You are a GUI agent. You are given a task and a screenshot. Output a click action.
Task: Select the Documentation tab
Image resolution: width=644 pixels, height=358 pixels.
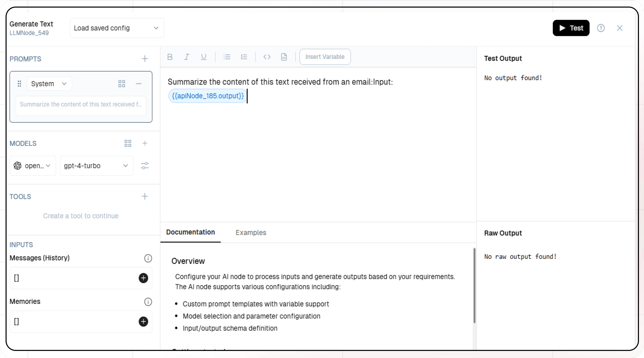[x=191, y=232]
